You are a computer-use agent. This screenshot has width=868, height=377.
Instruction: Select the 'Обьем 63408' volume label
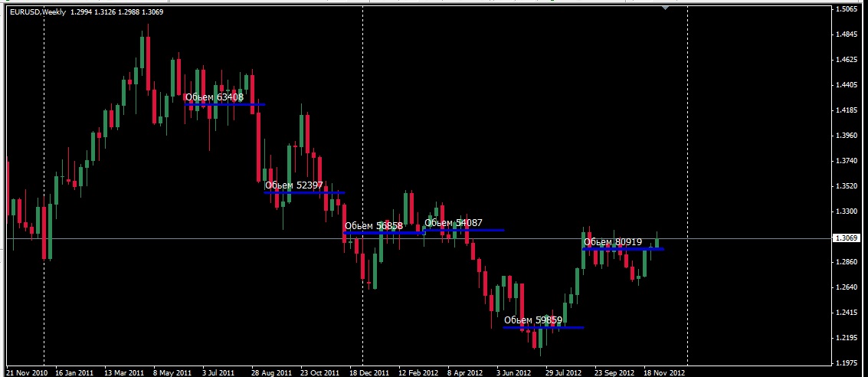click(215, 97)
